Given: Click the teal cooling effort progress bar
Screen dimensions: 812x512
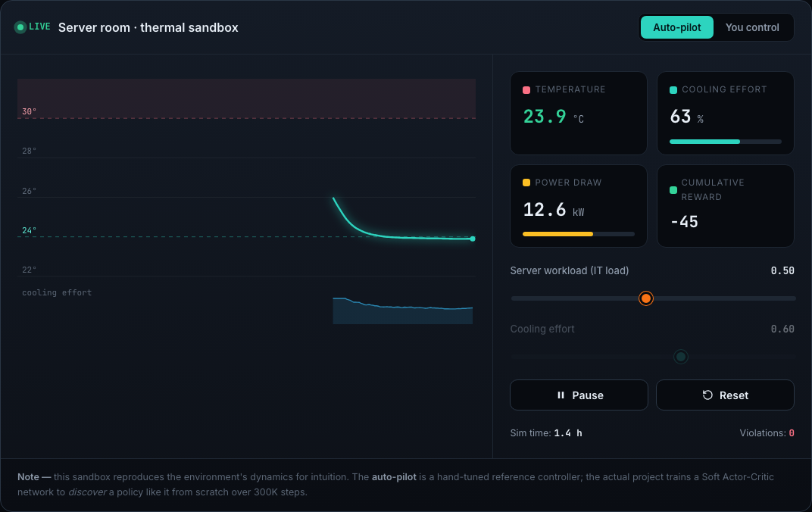Looking at the screenshot, I should pyautogui.click(x=725, y=142).
